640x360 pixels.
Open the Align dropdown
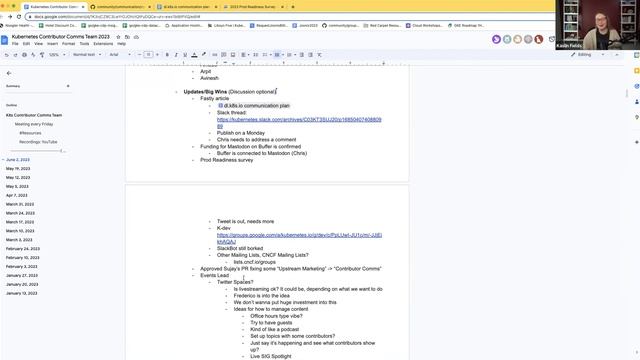point(244,55)
